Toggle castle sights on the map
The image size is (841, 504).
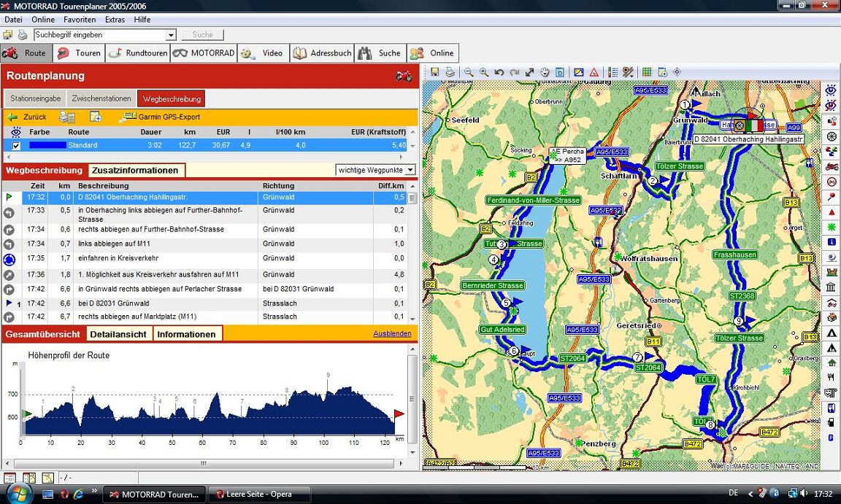831,271
